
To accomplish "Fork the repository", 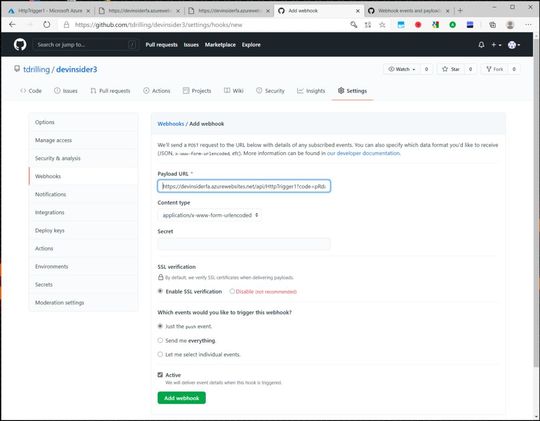I will [x=494, y=69].
